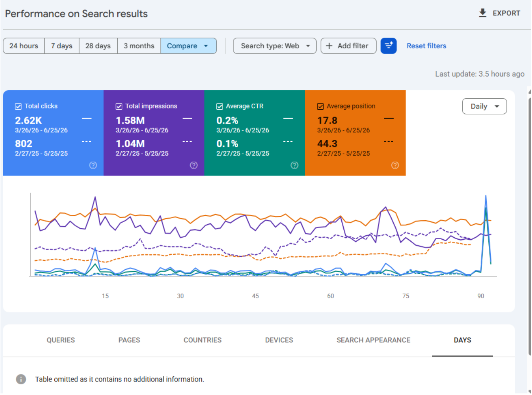The image size is (532, 395).
Task: Open the Devices tab
Action: click(x=279, y=340)
